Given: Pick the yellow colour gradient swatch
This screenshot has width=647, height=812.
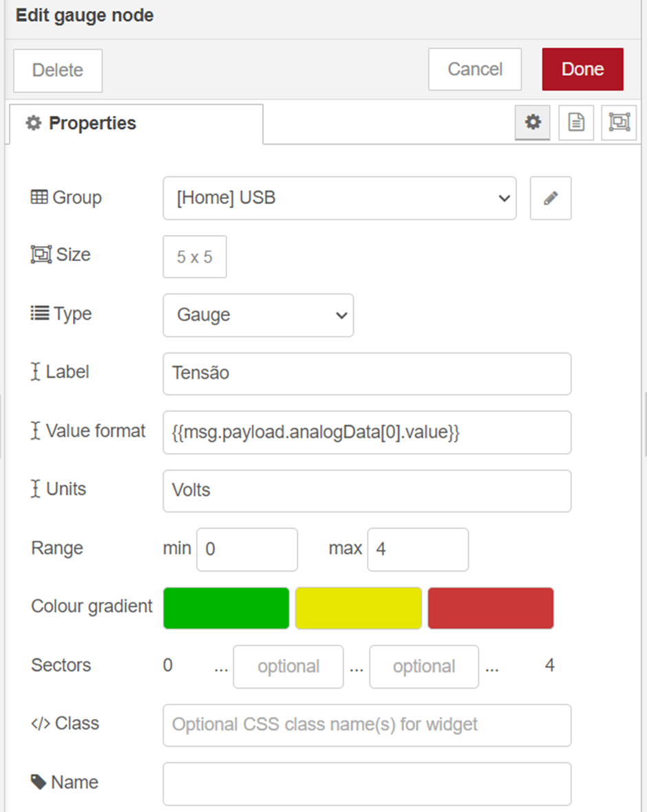Looking at the screenshot, I should pos(359,608).
